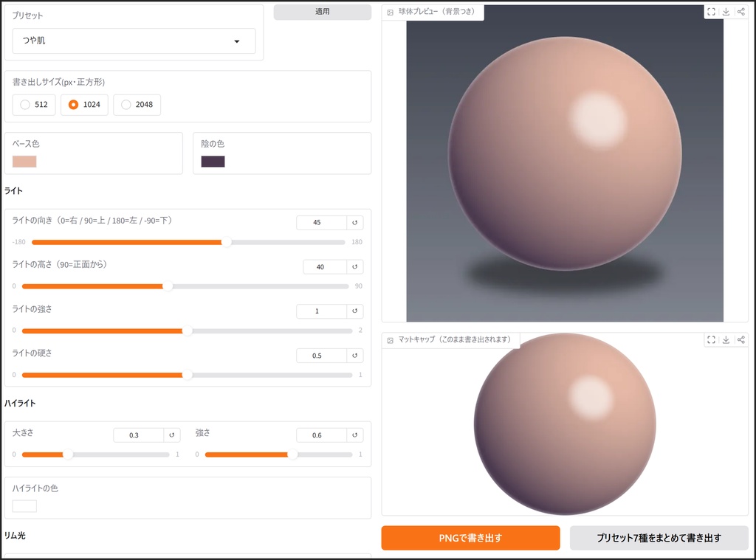Reset the ライトの向き value
The width and height of the screenshot is (756, 560).
[x=355, y=223]
